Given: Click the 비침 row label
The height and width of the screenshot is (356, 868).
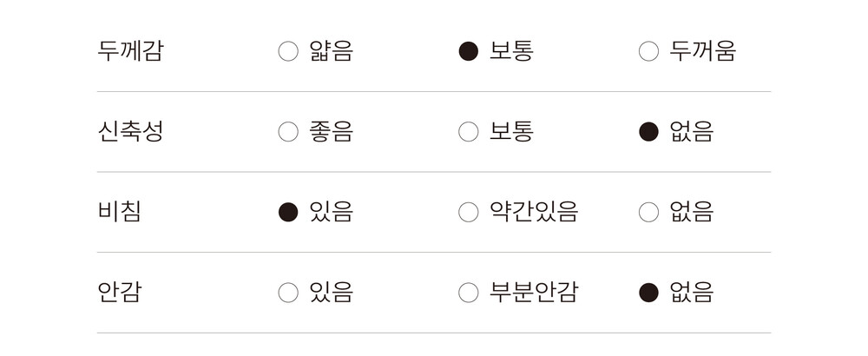Looking at the screenshot, I should tap(119, 212).
